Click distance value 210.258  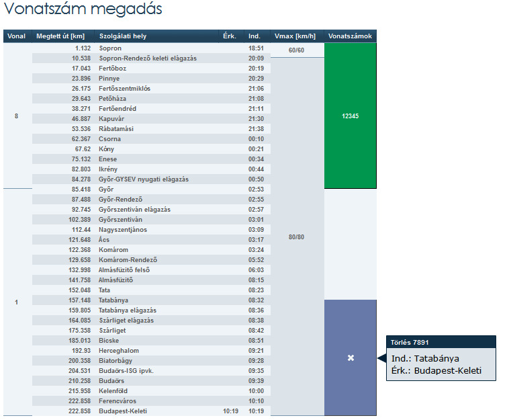(x=79, y=380)
